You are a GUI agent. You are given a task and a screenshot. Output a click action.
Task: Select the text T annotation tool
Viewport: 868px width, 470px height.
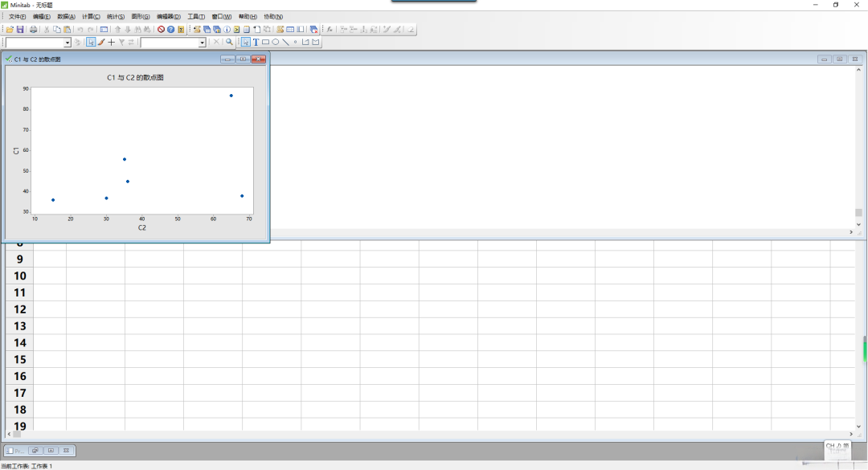(256, 42)
